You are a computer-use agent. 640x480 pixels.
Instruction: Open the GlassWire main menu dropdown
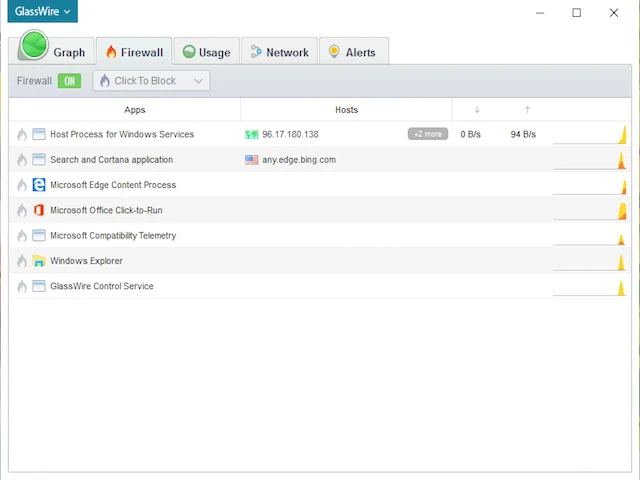coord(43,12)
